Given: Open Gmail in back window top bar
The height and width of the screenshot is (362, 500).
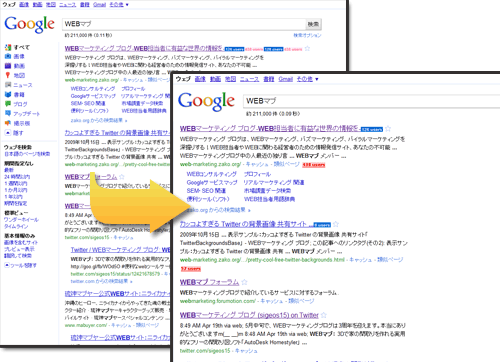Looking at the screenshot, I should tap(99, 4).
